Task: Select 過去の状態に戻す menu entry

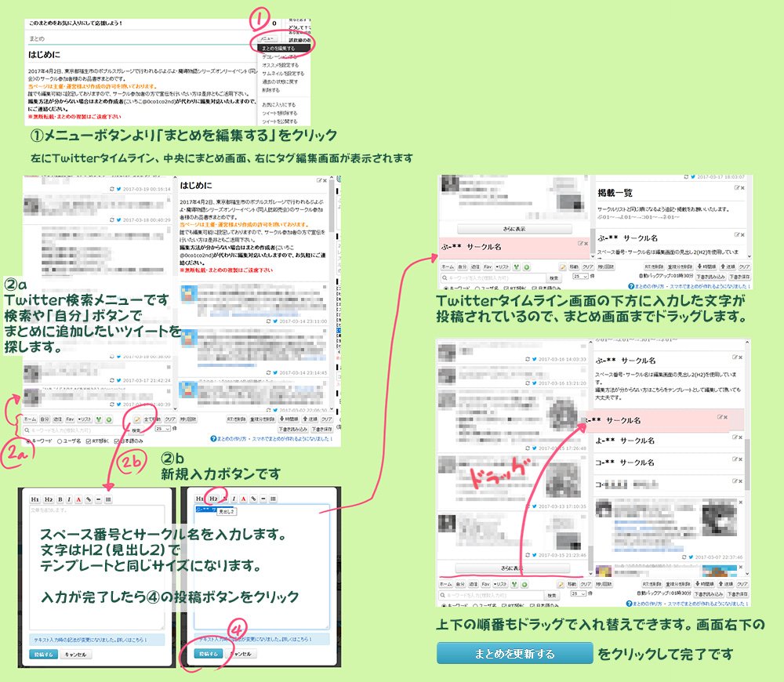Action: 280,82
